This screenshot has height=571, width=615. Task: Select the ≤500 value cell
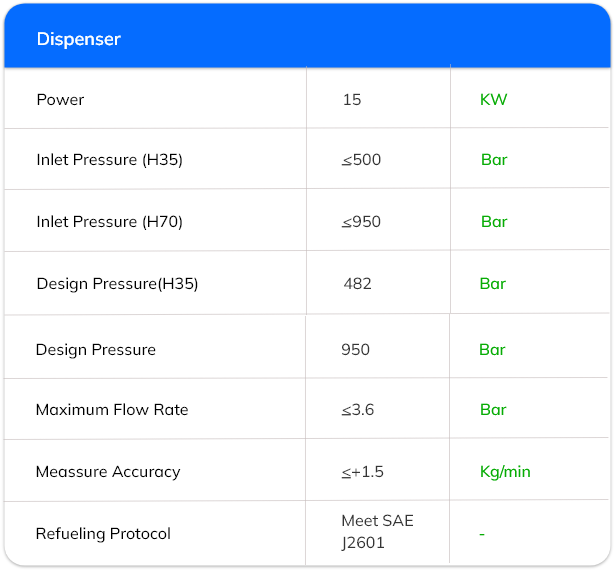tap(361, 160)
